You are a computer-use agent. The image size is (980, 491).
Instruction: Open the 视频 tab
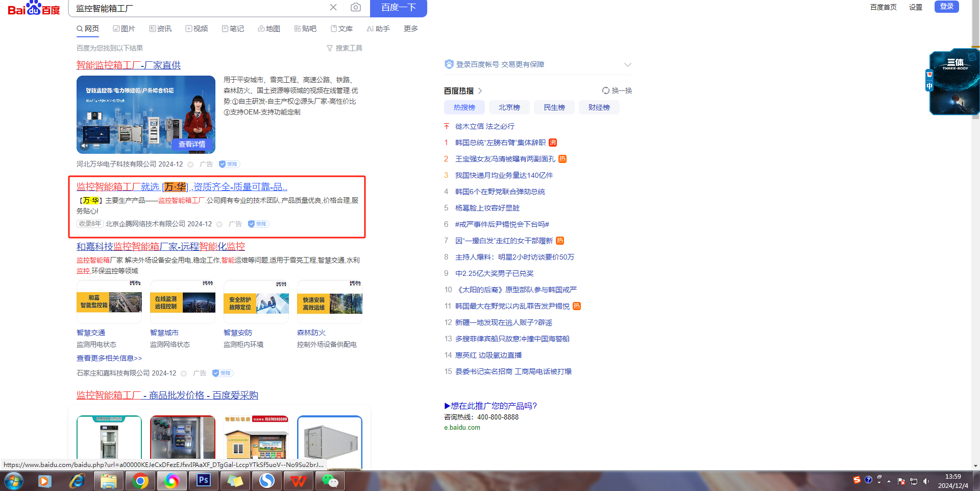coord(197,29)
